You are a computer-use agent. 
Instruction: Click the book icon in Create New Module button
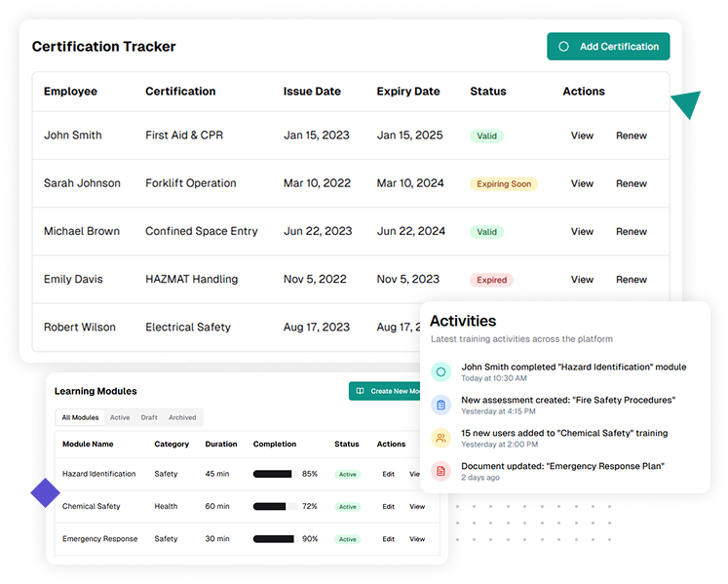(360, 391)
